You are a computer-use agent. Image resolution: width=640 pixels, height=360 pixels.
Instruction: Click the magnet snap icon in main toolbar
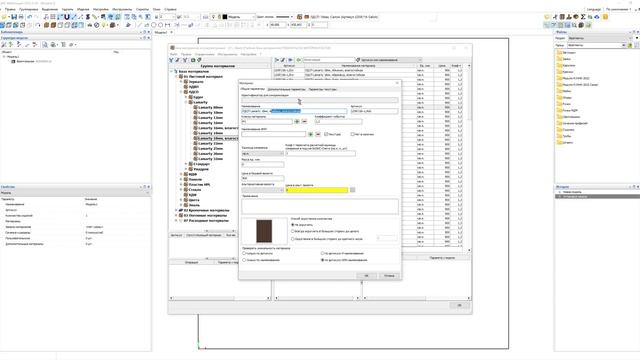(67, 17)
